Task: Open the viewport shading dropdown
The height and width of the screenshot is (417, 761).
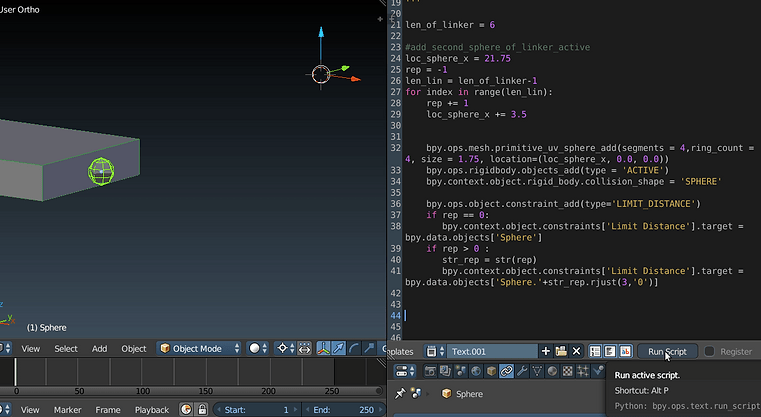Action: click(x=258, y=349)
